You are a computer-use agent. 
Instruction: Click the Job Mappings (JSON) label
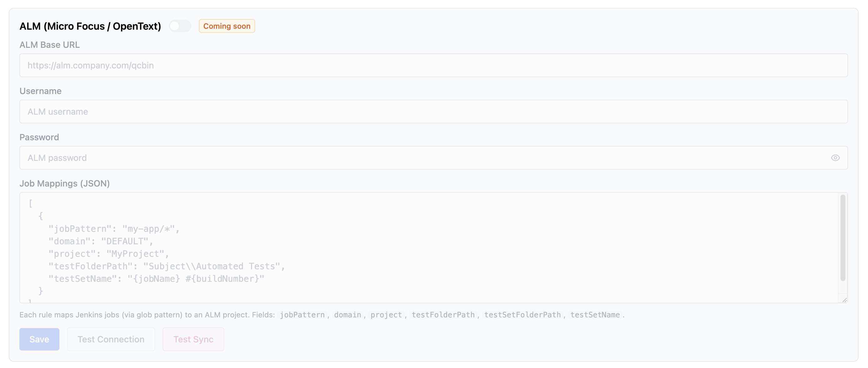point(64,183)
